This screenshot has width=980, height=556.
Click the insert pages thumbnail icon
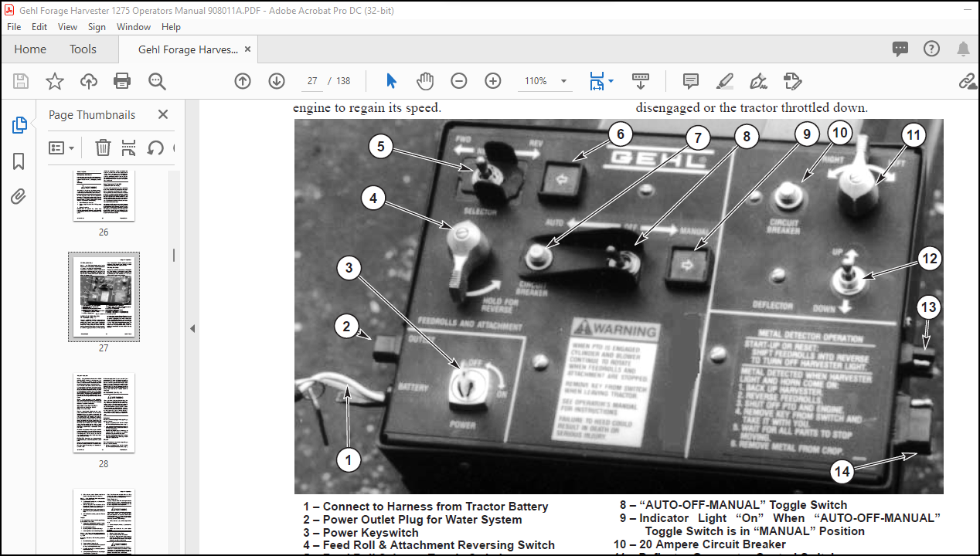[129, 147]
